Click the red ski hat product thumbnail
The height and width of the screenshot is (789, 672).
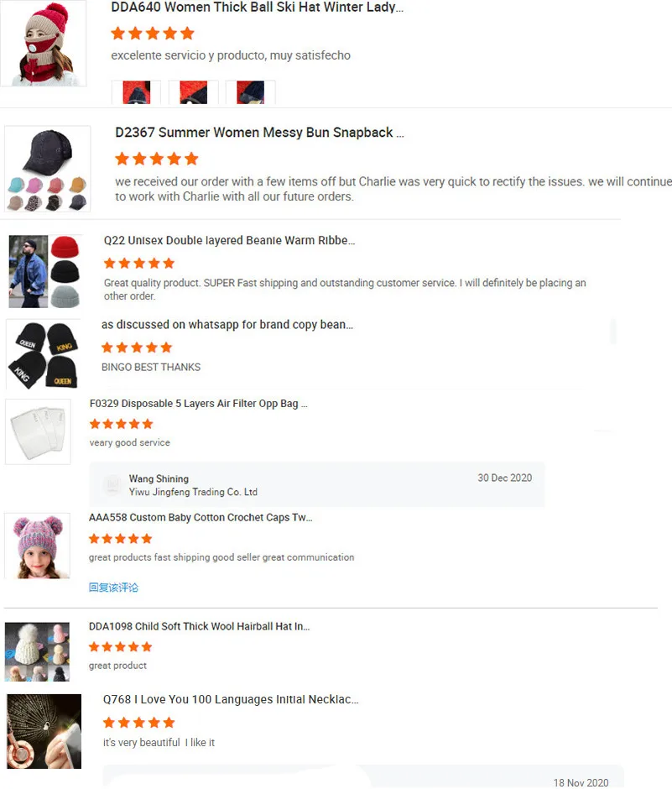click(x=44, y=44)
